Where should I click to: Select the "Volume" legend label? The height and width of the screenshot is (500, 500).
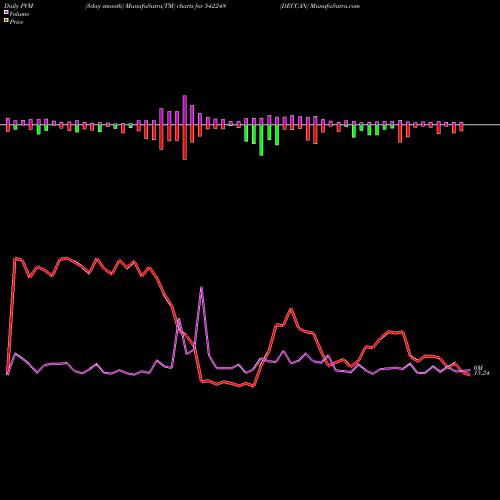point(19,14)
